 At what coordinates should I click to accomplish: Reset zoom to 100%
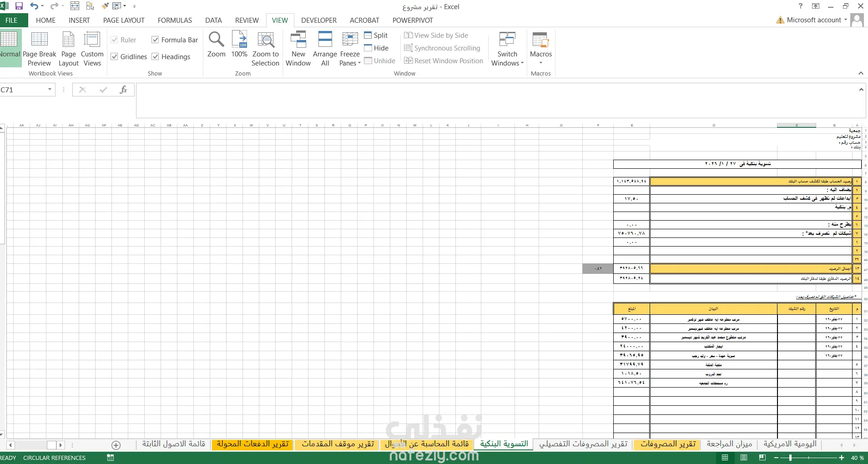coord(239,45)
